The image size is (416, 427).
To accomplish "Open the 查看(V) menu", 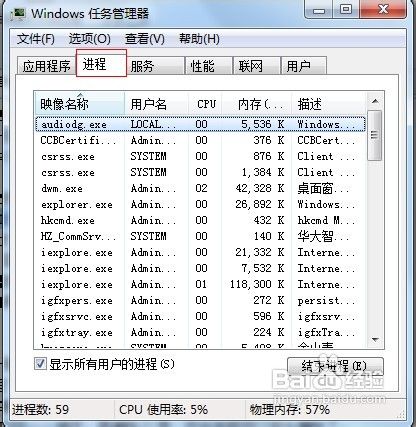I will 145,39.
